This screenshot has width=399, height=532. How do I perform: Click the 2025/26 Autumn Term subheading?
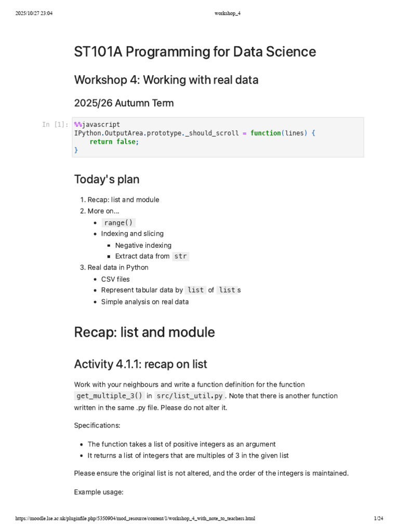tap(124, 103)
